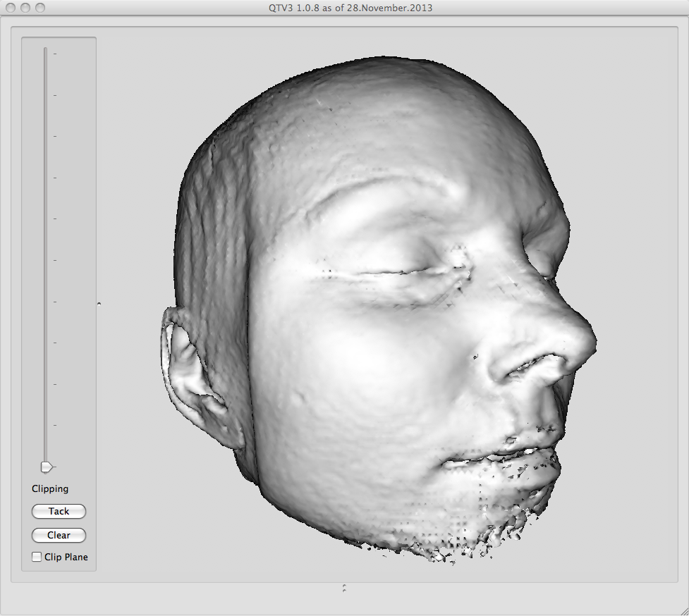The height and width of the screenshot is (616, 689).
Task: Minimize the QTV3 window
Action: click(x=25, y=8)
